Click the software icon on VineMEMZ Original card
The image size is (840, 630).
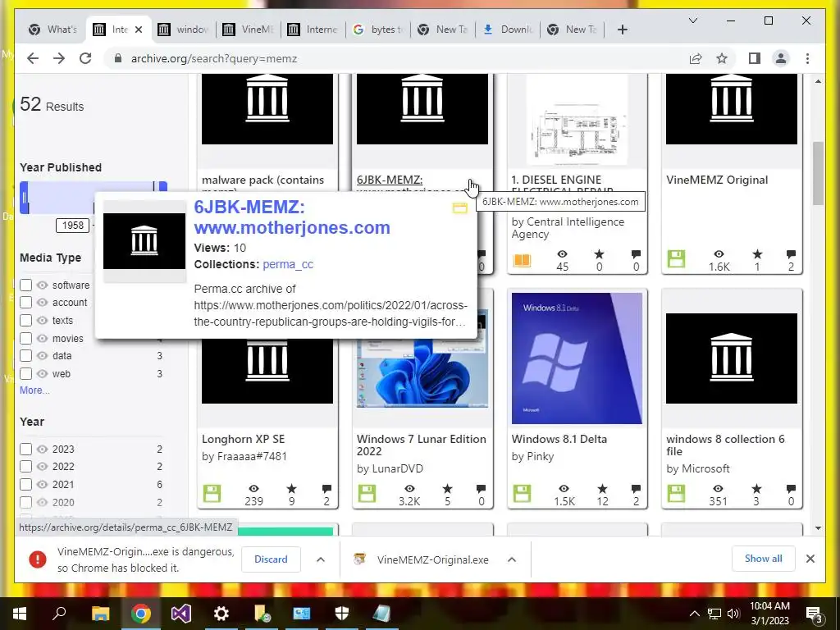tap(676, 258)
